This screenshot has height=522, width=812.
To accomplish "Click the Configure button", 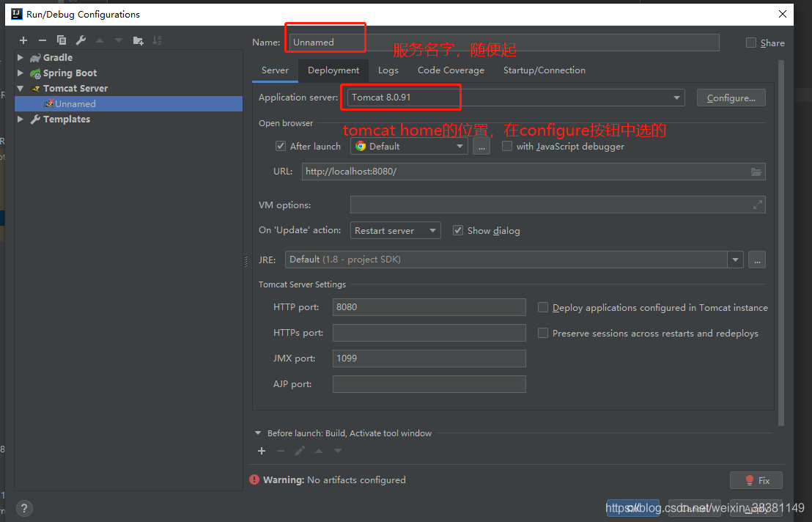I will (731, 98).
